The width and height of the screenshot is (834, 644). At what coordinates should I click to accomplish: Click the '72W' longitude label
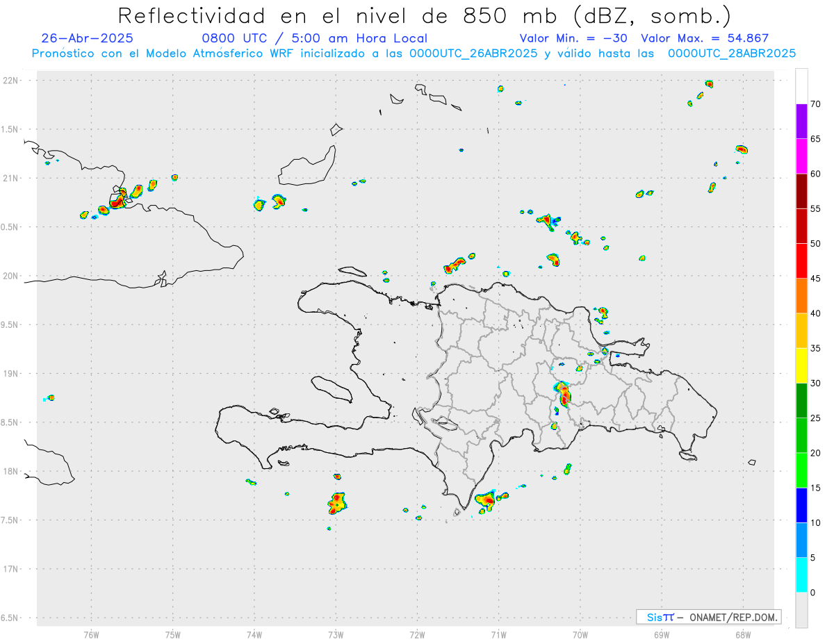point(417,635)
